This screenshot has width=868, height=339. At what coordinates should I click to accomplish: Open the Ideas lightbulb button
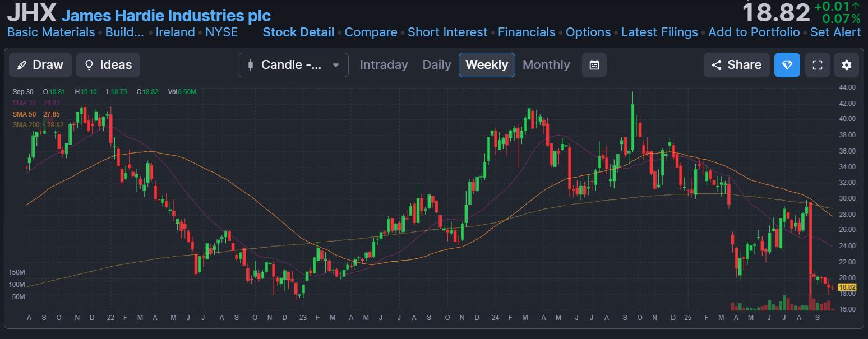point(108,65)
